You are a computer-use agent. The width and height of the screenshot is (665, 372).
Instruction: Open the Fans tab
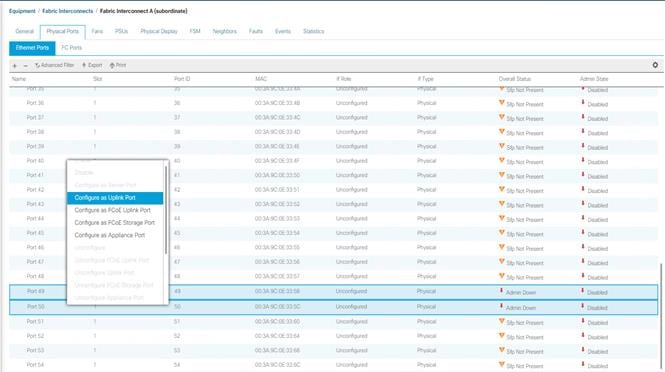[97, 31]
